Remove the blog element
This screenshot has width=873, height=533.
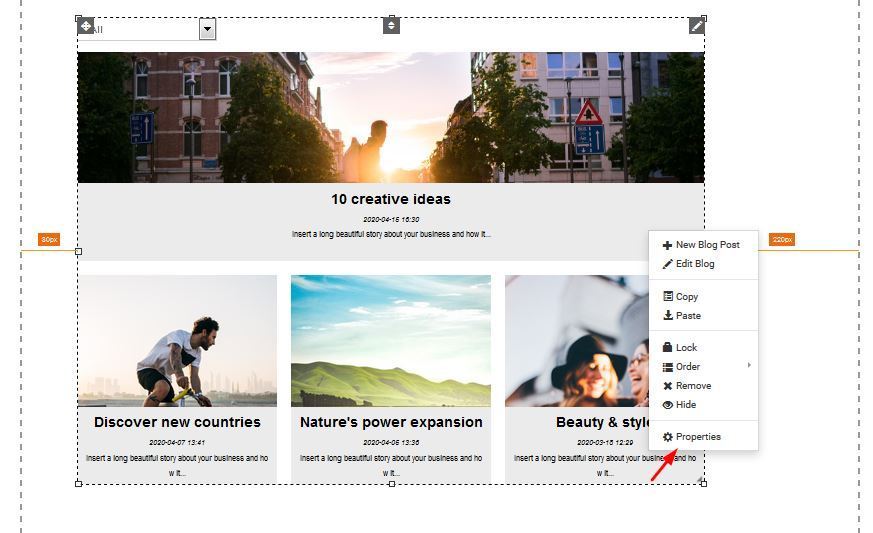pyautogui.click(x=692, y=386)
